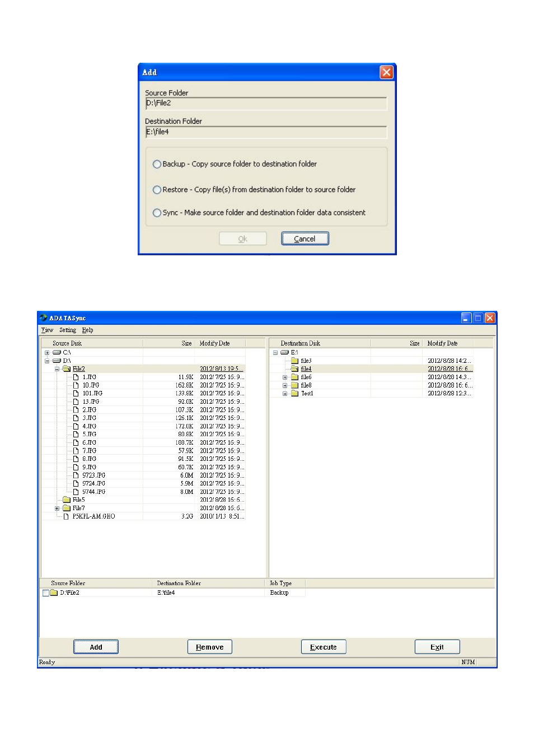Open the Help menu
The image size is (534, 756).
(87, 330)
